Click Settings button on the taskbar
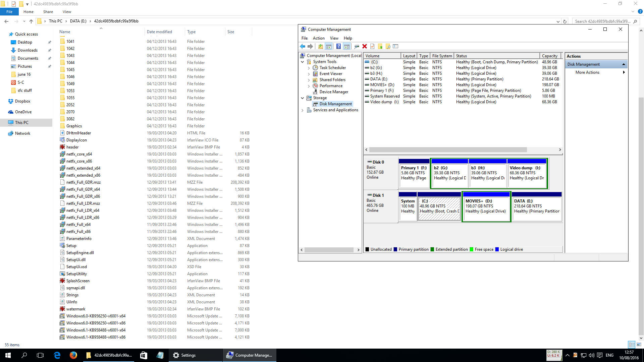This screenshot has height=362, width=644. 195,355
